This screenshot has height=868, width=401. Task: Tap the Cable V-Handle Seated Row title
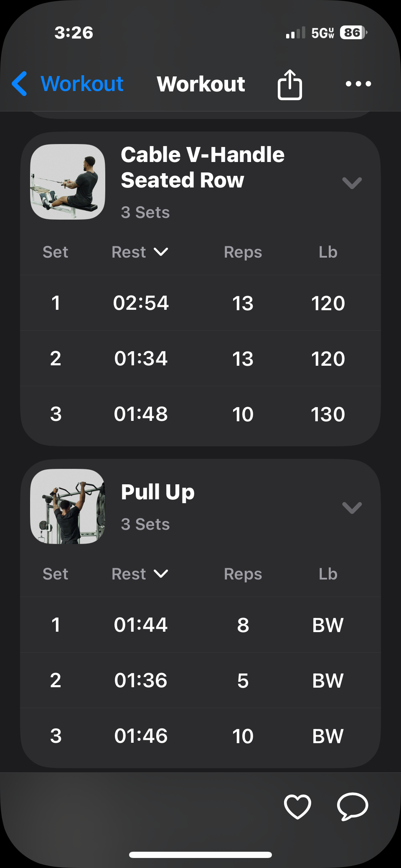click(203, 167)
